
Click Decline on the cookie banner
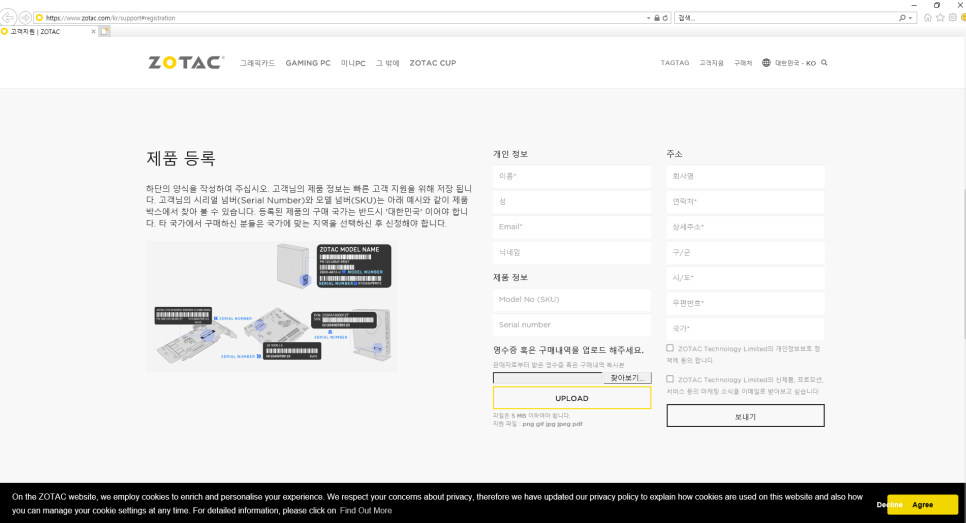click(x=890, y=505)
